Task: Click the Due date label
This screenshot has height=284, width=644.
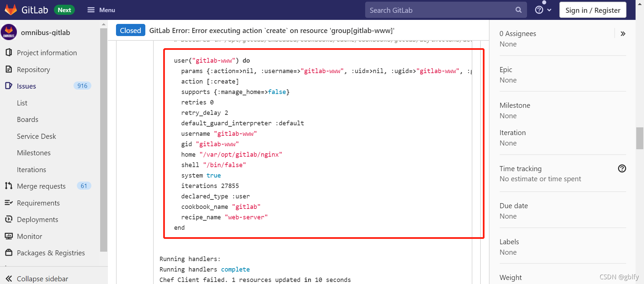Action: (514, 206)
